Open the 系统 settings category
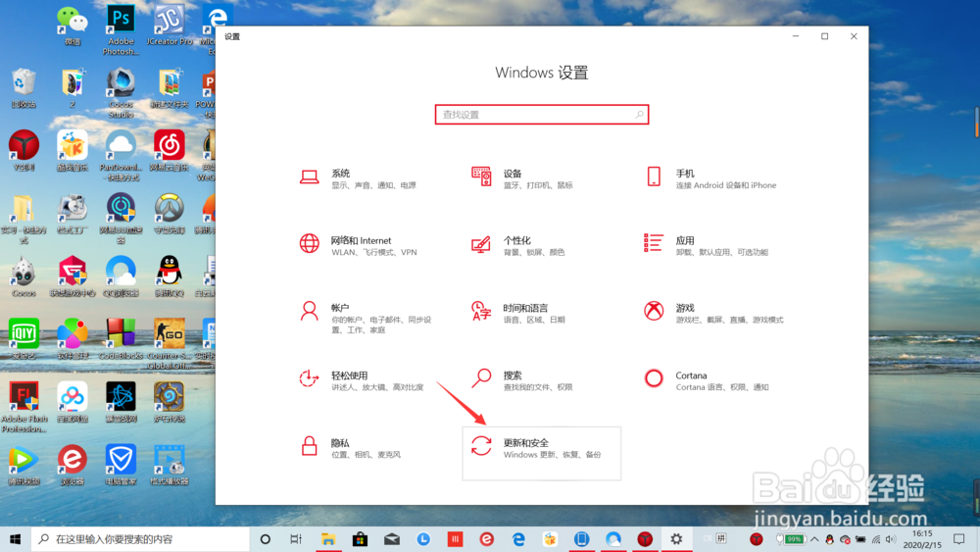This screenshot has height=552, width=980. click(358, 178)
